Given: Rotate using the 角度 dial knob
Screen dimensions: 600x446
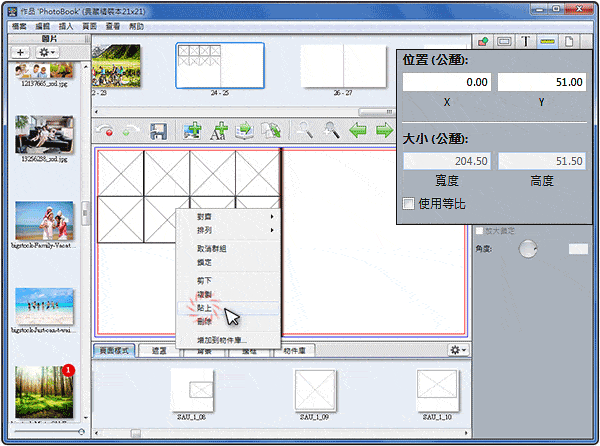Looking at the screenshot, I should click(527, 250).
